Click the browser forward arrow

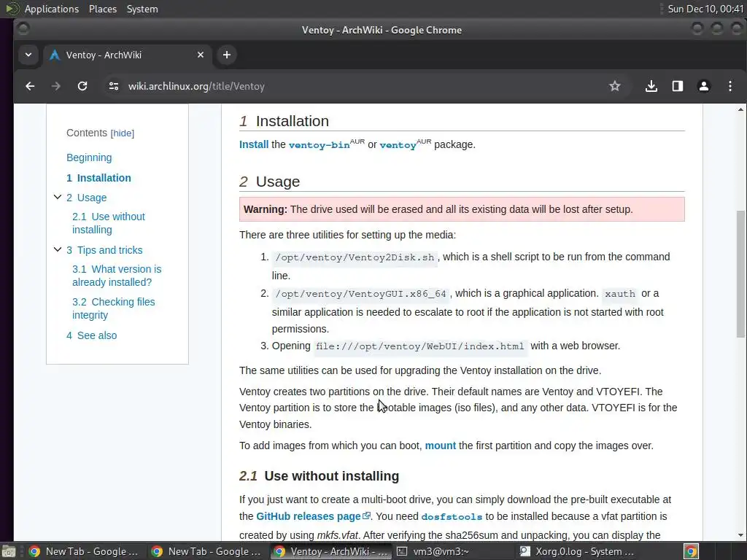click(55, 86)
